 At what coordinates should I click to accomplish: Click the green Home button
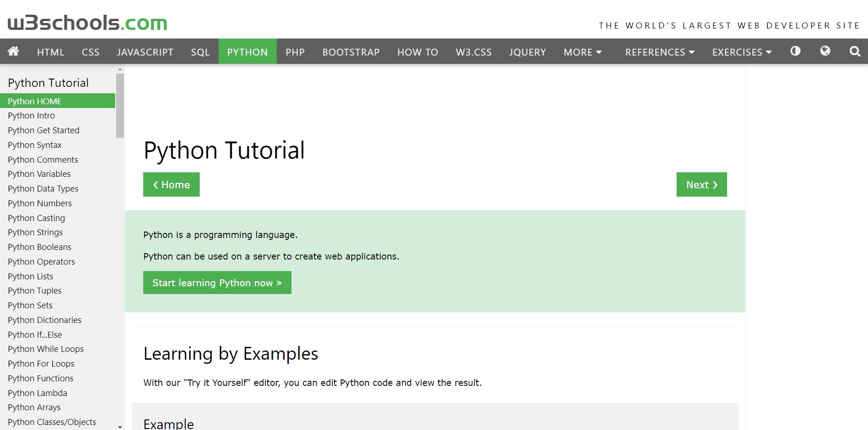(x=171, y=184)
